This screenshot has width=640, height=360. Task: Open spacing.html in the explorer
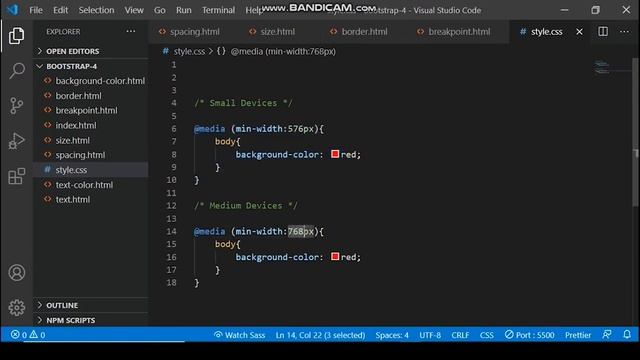coord(91,155)
